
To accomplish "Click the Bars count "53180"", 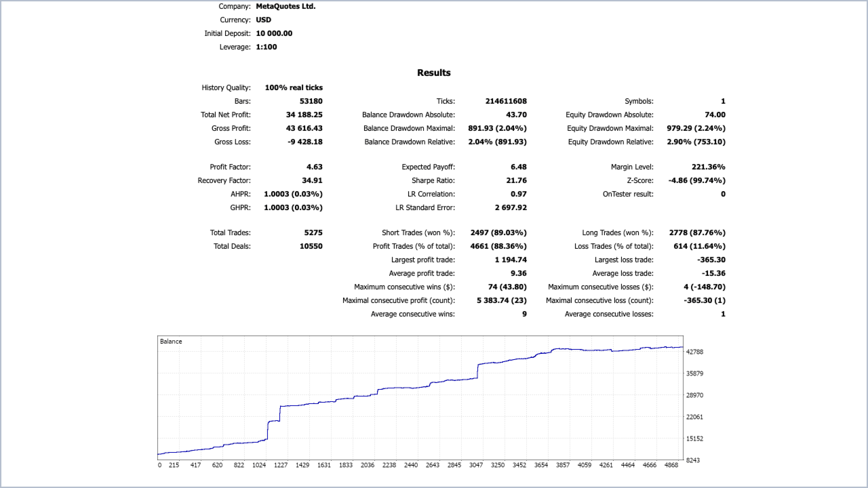I will point(311,101).
